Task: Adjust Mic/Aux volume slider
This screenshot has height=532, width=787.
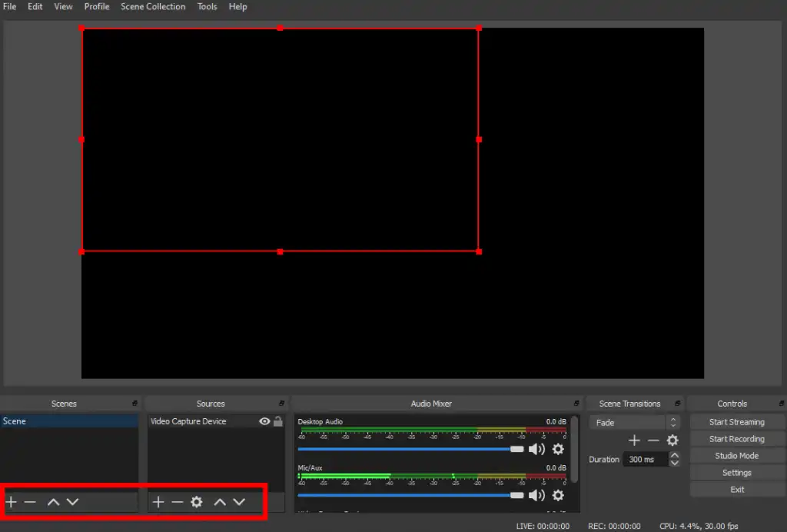Action: [x=410, y=495]
